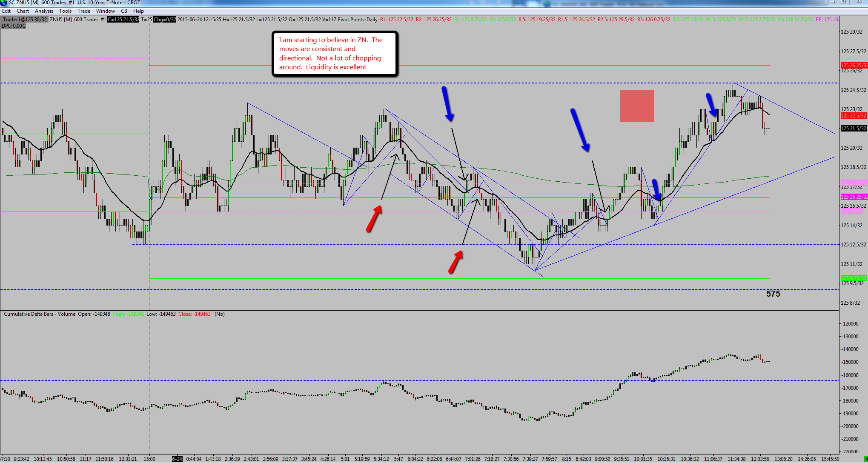This screenshot has width=868, height=463.
Task: Click the 'Trade: 1@125 30/32' position label
Action: tap(25, 20)
